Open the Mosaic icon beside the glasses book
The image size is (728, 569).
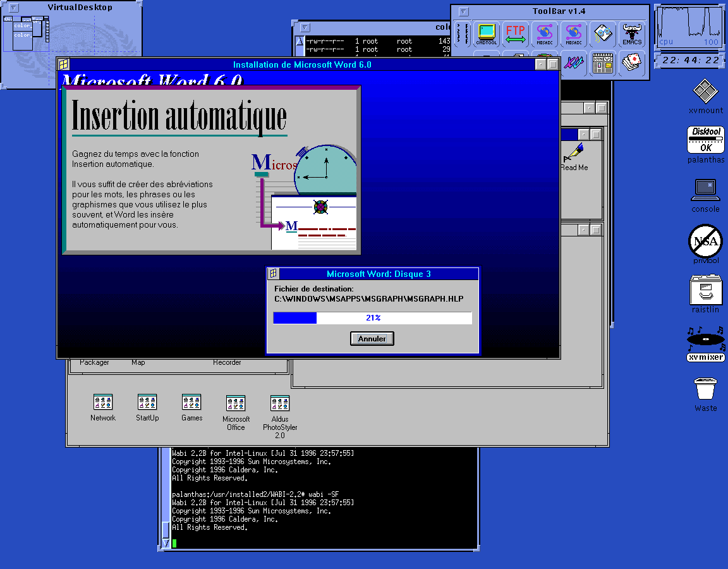pos(574,34)
